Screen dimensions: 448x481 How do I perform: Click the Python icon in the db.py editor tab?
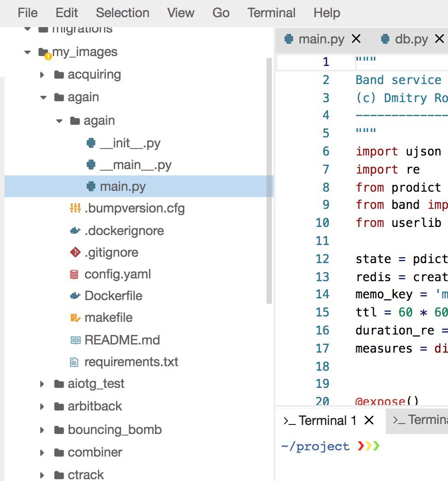[x=385, y=39]
